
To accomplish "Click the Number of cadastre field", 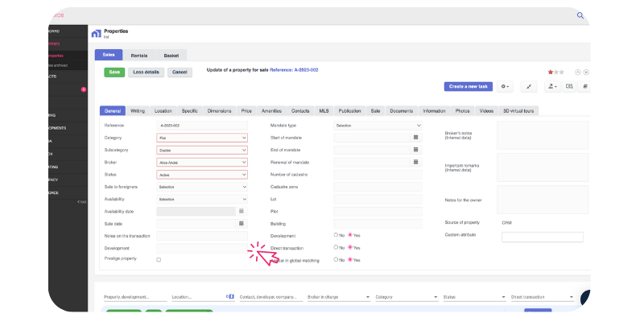I will coord(378,175).
